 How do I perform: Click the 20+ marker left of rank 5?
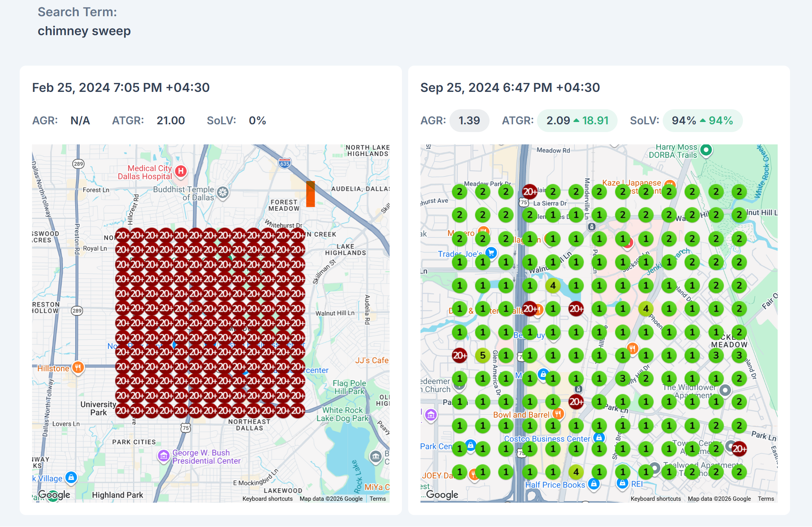point(459,355)
